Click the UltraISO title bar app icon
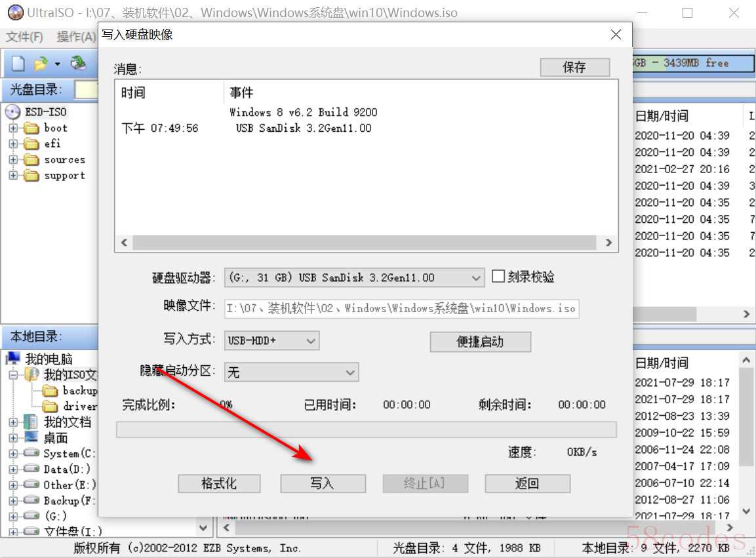 [x=16, y=12]
